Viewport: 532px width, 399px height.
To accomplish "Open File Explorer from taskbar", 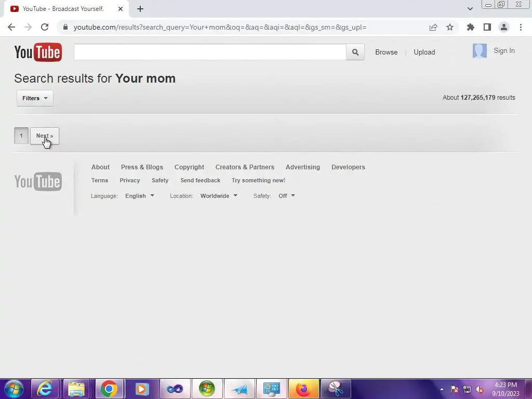I will 76,389.
